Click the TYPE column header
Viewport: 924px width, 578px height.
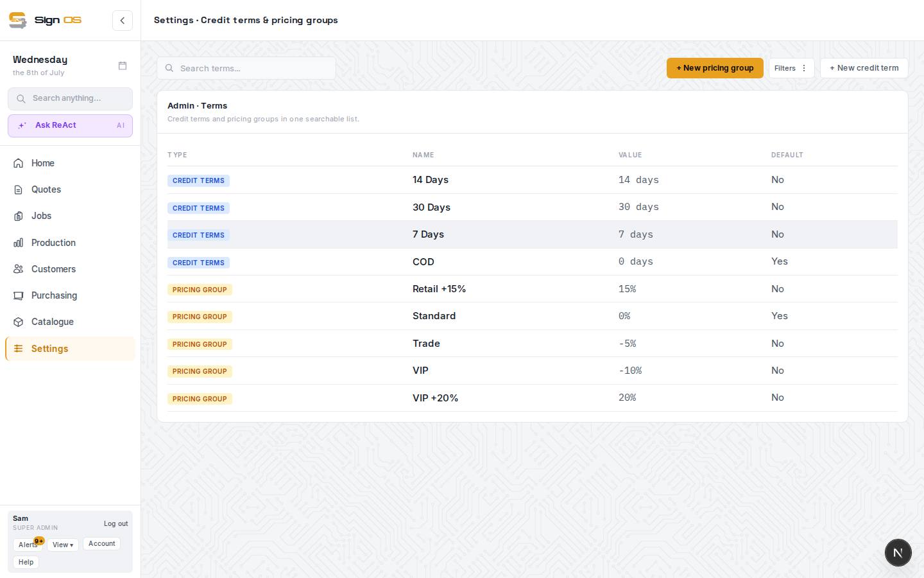177,155
